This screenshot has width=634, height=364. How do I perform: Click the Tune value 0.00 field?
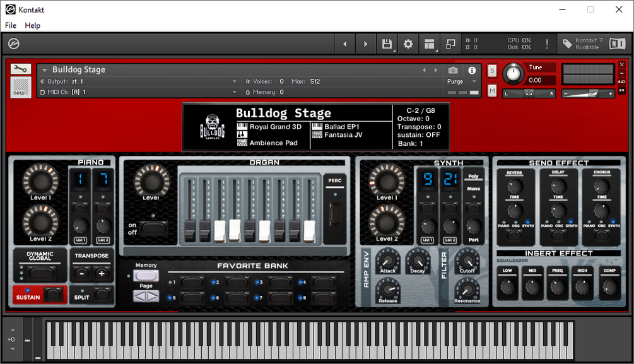(x=541, y=80)
